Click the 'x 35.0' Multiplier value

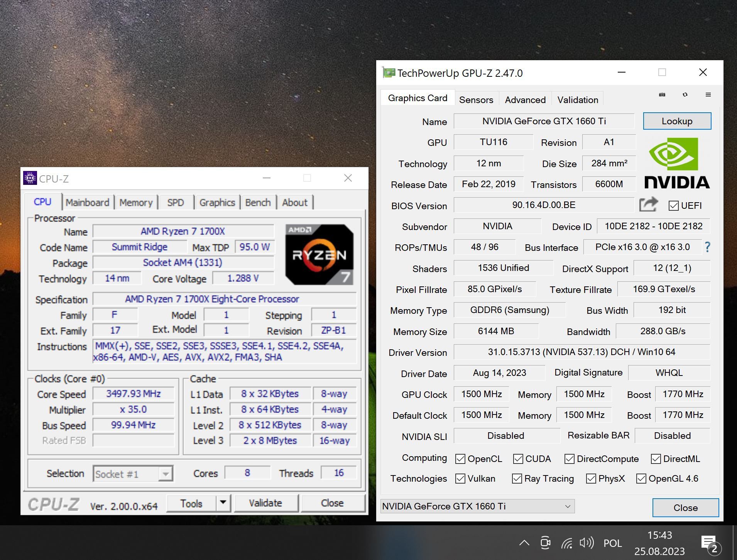[133, 409]
